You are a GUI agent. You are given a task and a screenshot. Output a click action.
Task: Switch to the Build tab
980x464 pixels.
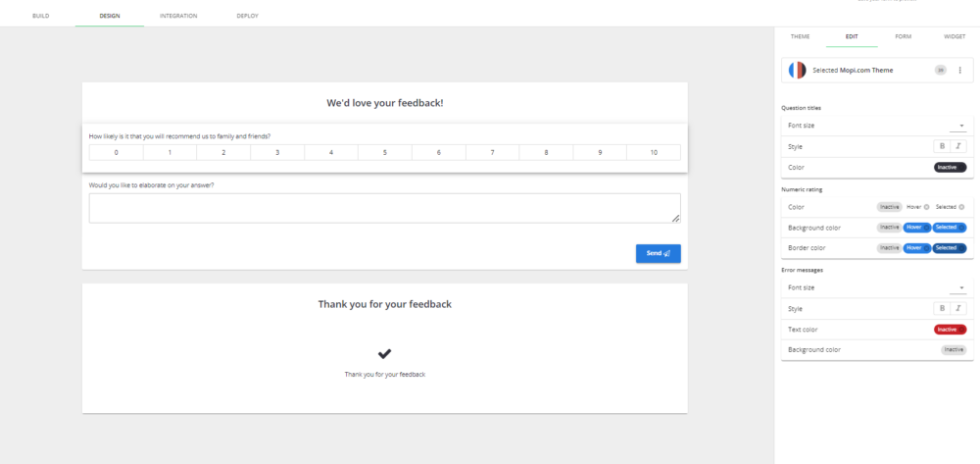coord(40,16)
